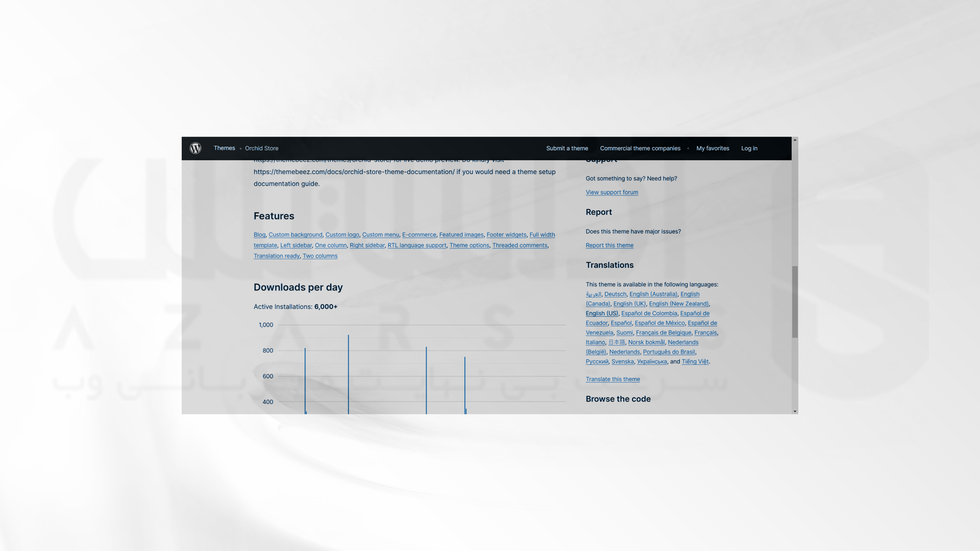Open the Themes nav item

point(224,148)
